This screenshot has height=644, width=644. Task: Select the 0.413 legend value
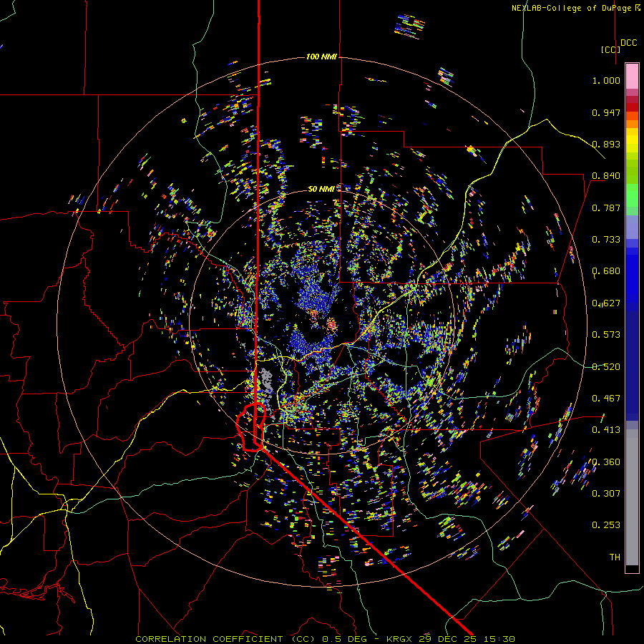[x=606, y=430]
